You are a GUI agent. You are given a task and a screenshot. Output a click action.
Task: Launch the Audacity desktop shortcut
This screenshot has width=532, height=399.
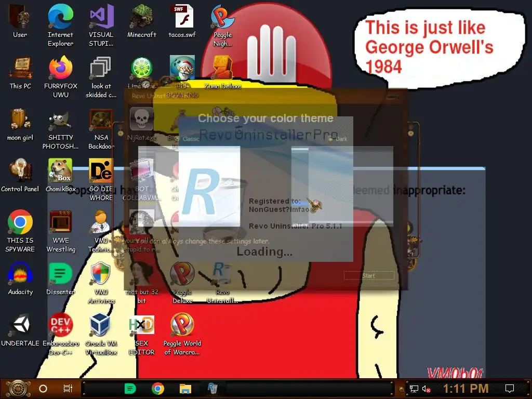click(x=20, y=279)
